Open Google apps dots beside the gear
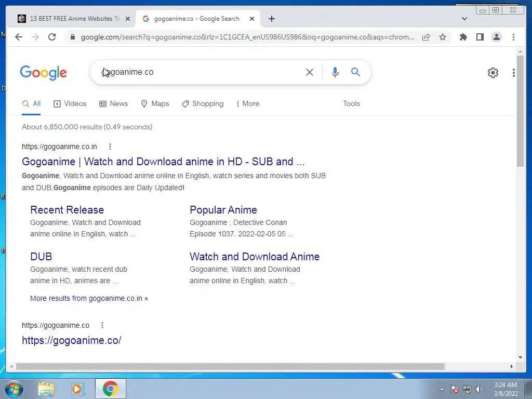Image resolution: width=532 pixels, height=399 pixels. (514, 73)
